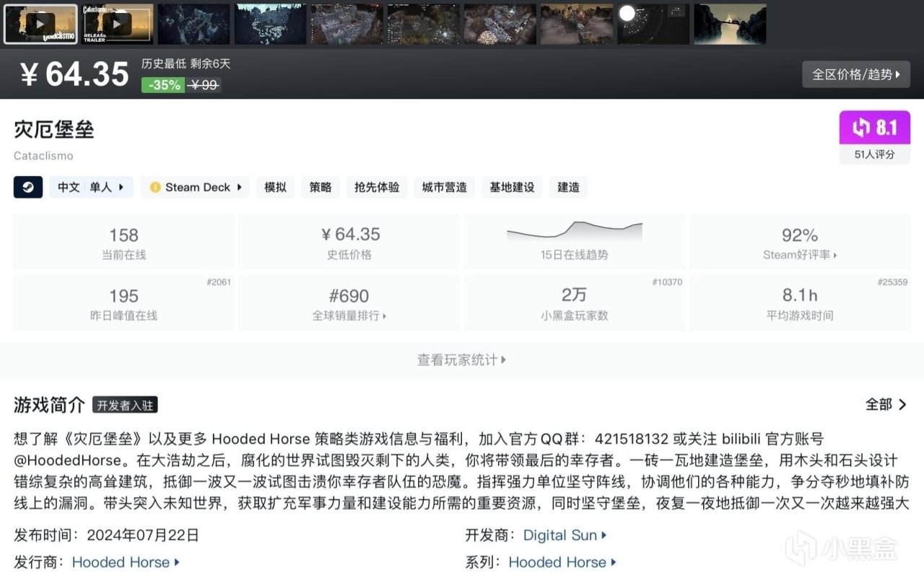
Task: Select the 基地建设 tag
Action: [x=513, y=187]
